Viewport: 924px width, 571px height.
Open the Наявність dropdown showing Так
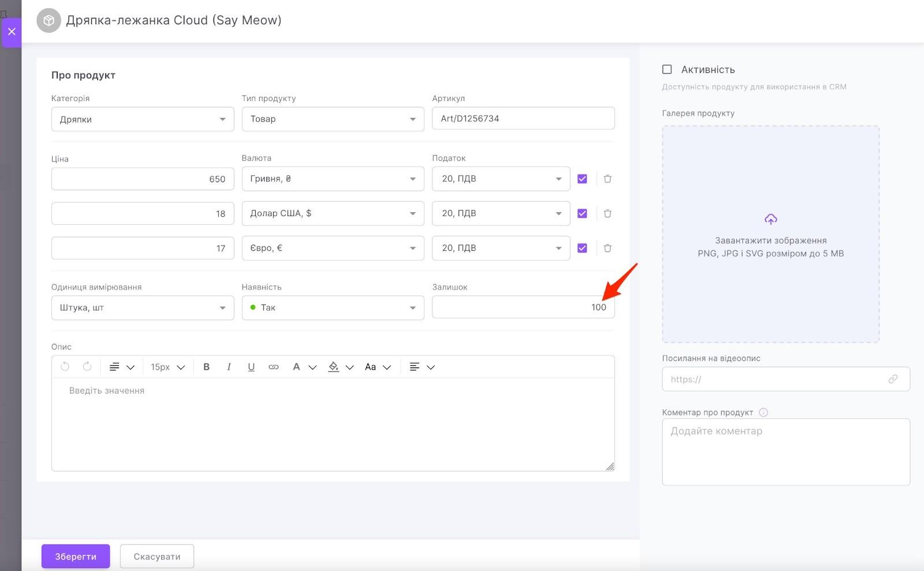pyautogui.click(x=333, y=307)
